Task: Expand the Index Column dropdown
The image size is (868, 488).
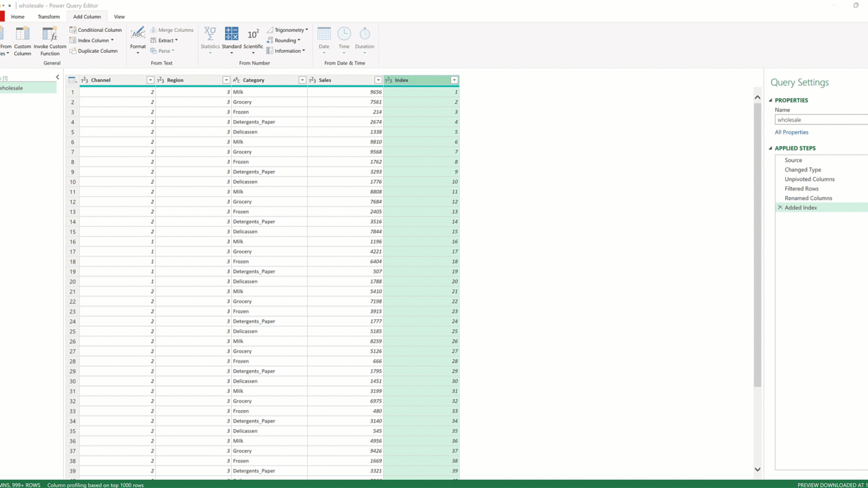Action: pos(112,41)
